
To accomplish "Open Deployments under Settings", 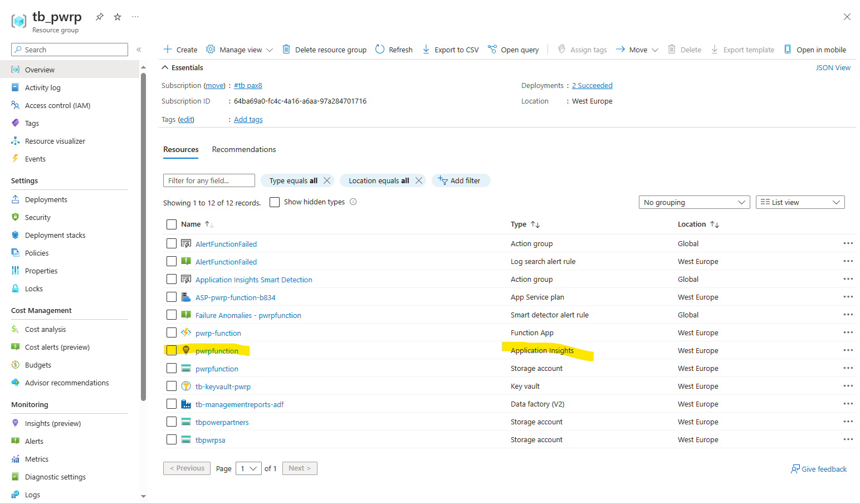I will coord(46,199).
